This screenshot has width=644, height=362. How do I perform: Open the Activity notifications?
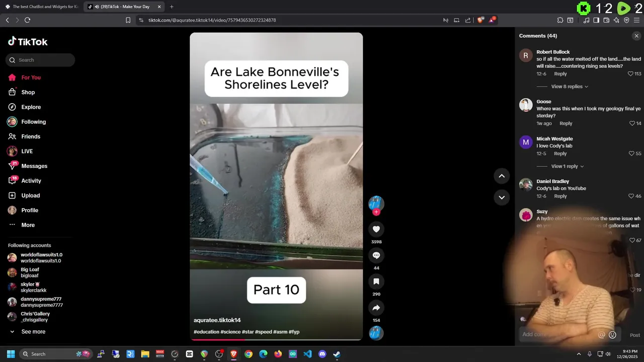[25, 180]
